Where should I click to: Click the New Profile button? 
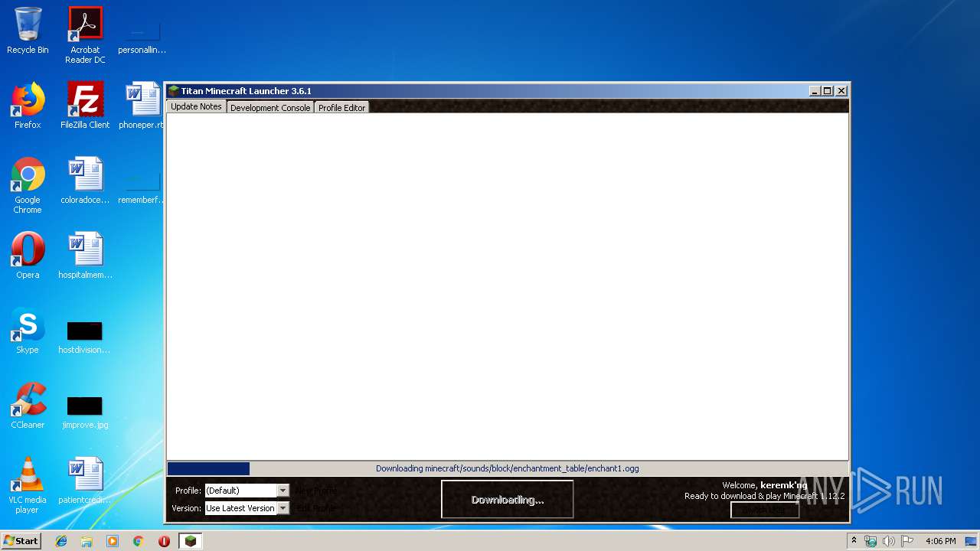tap(316, 491)
